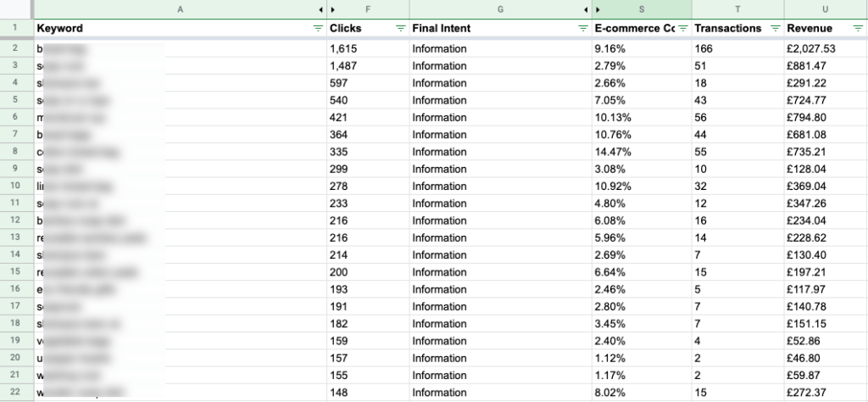The width and height of the screenshot is (868, 402).
Task: Expand hidden columns using arrow right of column A
Action: pos(320,9)
